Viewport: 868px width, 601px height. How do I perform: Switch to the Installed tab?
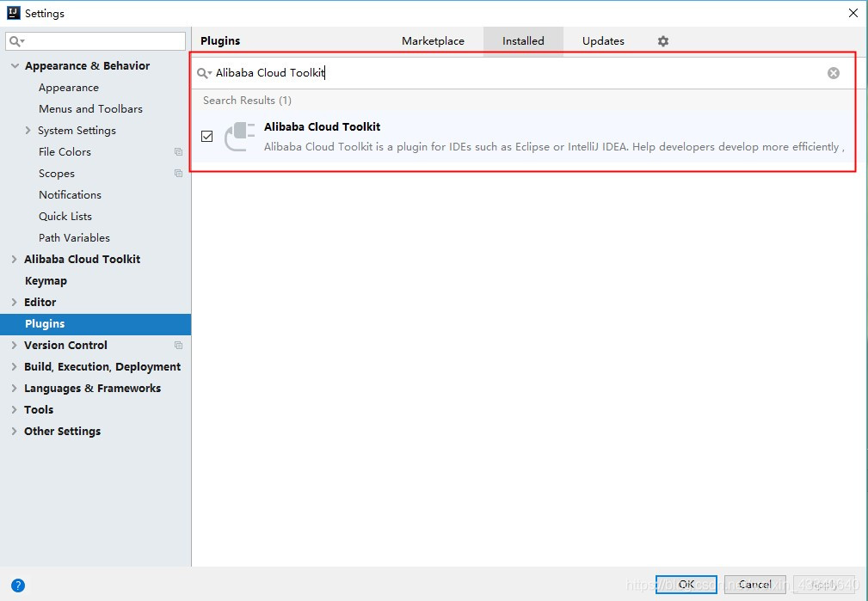tap(523, 41)
